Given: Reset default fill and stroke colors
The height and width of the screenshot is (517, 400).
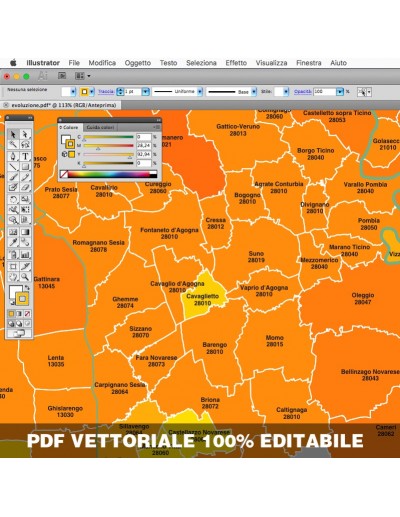Looking at the screenshot, I should [12, 303].
